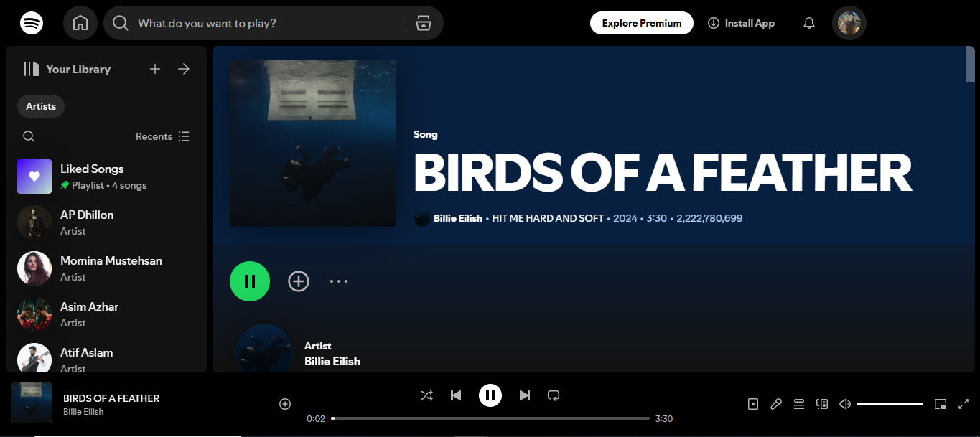Open more options for BIRDS OF A FEATHER
Image resolution: width=980 pixels, height=437 pixels.
point(338,281)
